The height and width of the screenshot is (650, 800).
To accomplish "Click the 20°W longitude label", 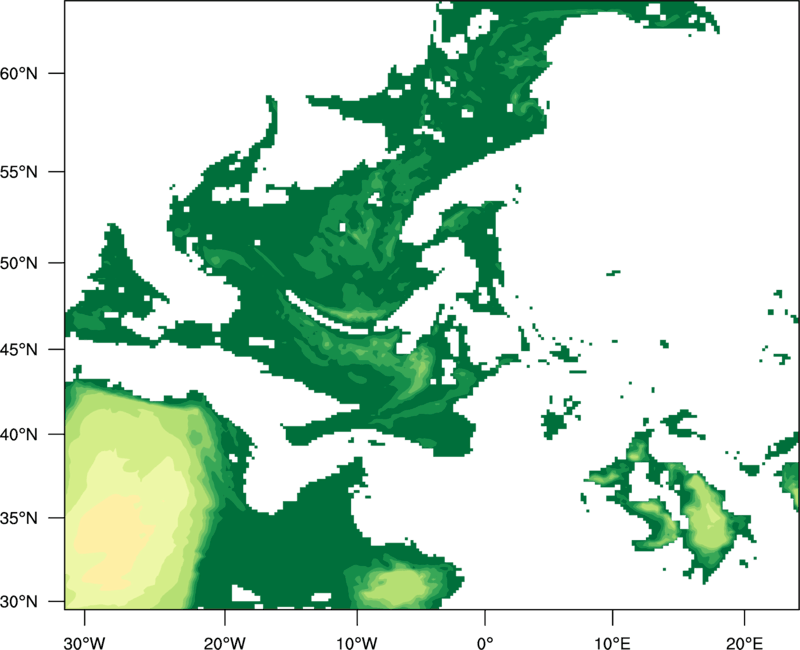I will [224, 643].
